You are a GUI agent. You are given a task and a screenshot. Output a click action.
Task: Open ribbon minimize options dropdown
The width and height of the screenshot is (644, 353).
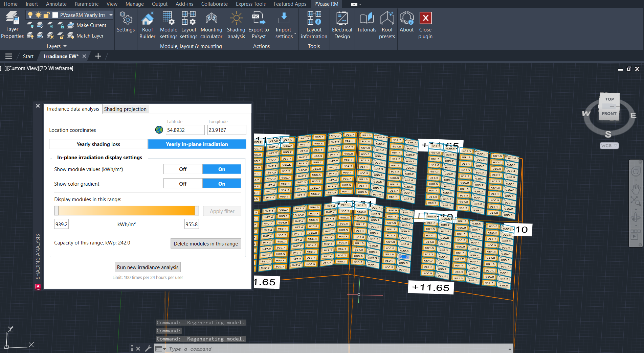pos(360,4)
